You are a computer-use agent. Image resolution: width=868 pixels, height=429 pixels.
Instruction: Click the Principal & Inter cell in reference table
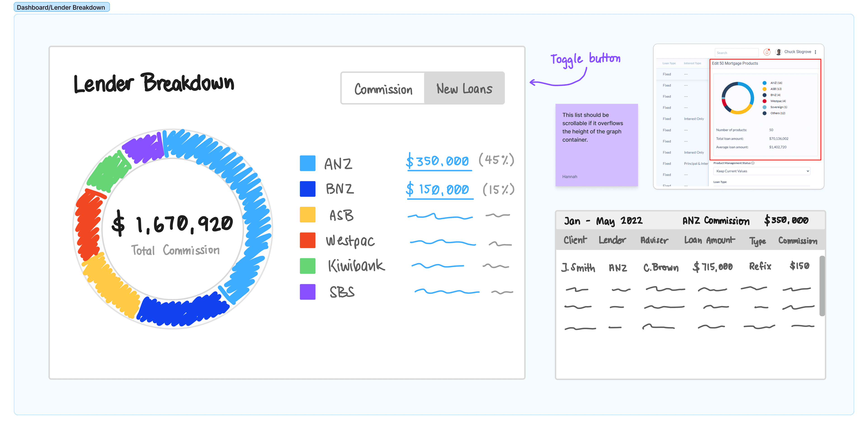(x=696, y=164)
